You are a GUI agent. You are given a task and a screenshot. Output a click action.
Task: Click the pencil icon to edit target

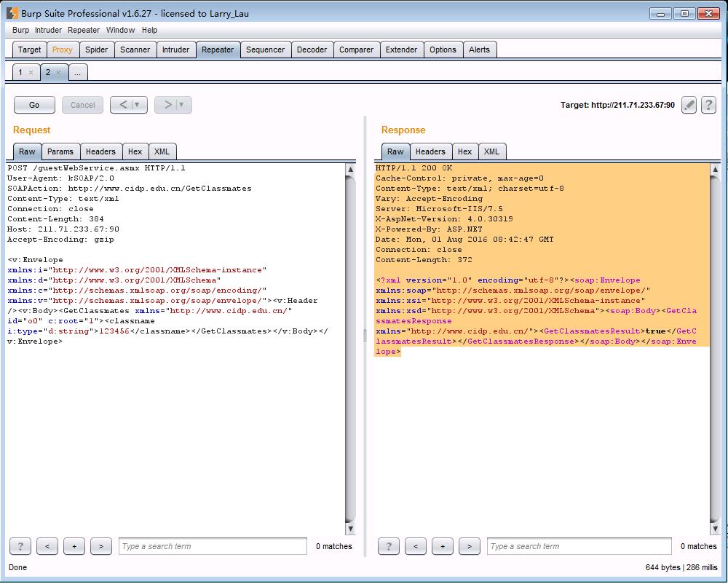point(689,105)
